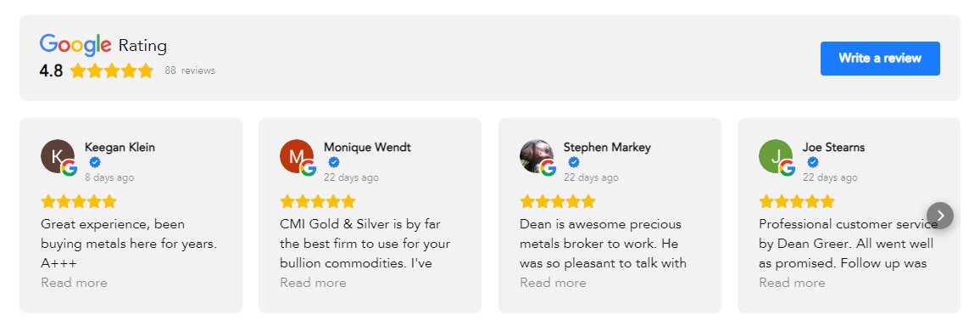Expand Keegan Klein's review with Read more

pos(75,283)
